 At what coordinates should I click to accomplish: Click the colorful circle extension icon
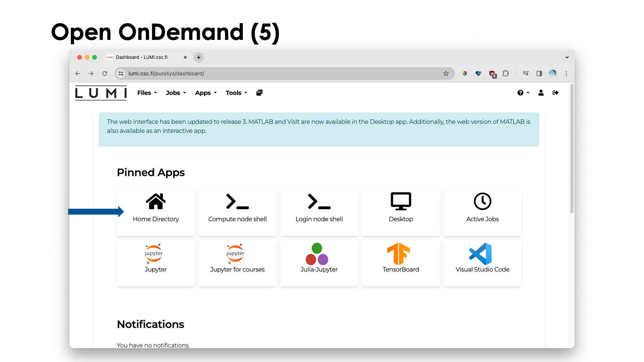tap(465, 73)
